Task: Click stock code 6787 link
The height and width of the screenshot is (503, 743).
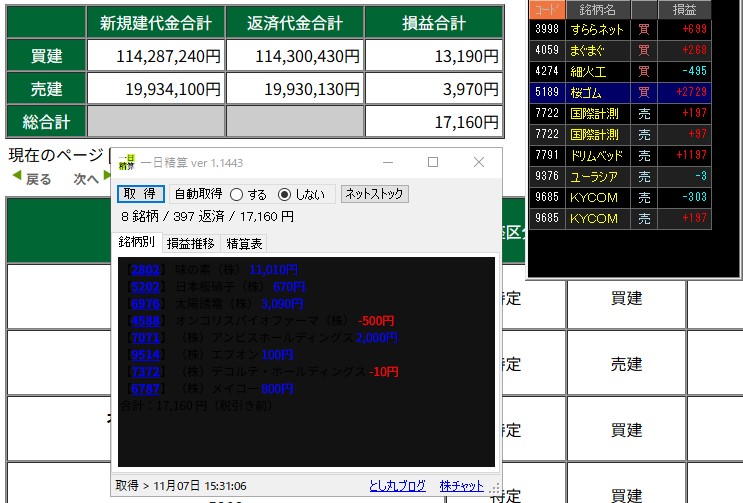Action: [145, 389]
